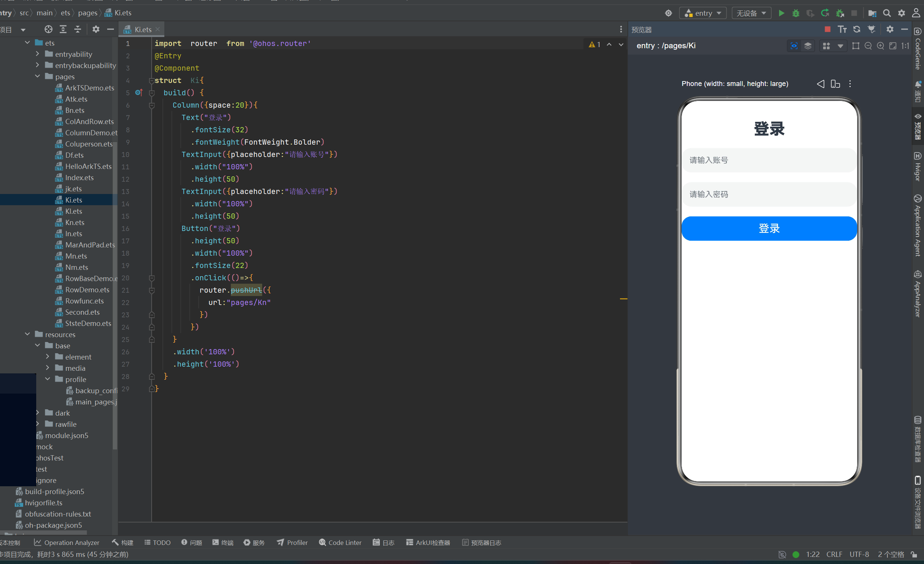The height and width of the screenshot is (564, 924).
Task: Toggle component layers view in previewer
Action: click(808, 46)
